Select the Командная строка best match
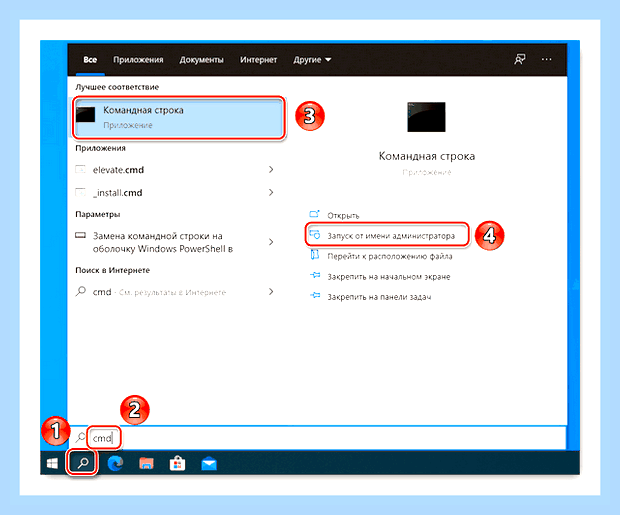This screenshot has height=515, width=620. click(x=179, y=117)
